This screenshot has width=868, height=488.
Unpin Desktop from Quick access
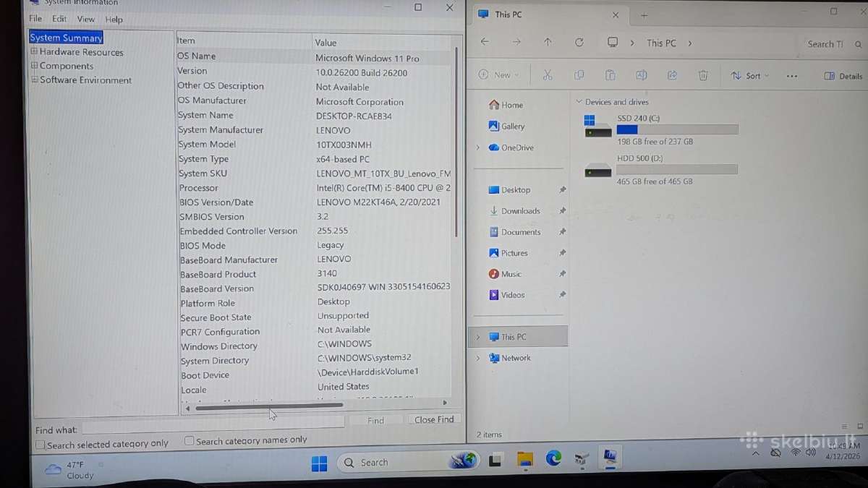(x=562, y=190)
